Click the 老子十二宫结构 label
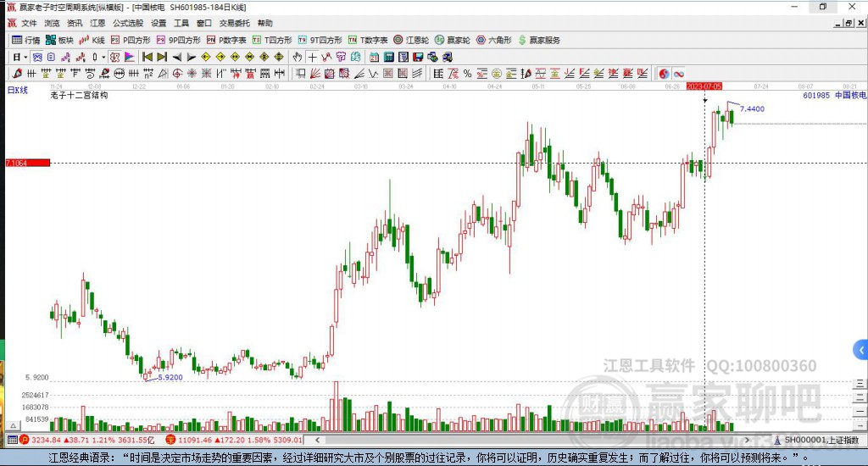This screenshot has height=466, width=868. [x=79, y=95]
